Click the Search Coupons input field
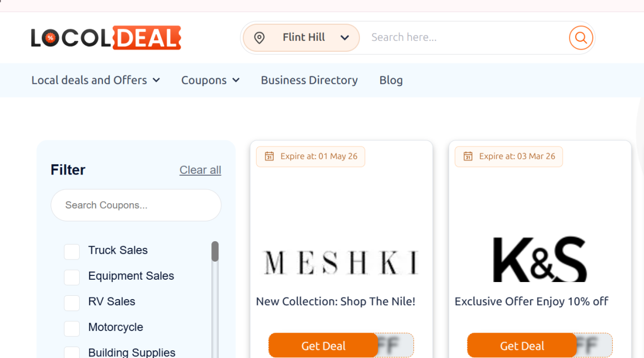644x358 pixels. (135, 205)
